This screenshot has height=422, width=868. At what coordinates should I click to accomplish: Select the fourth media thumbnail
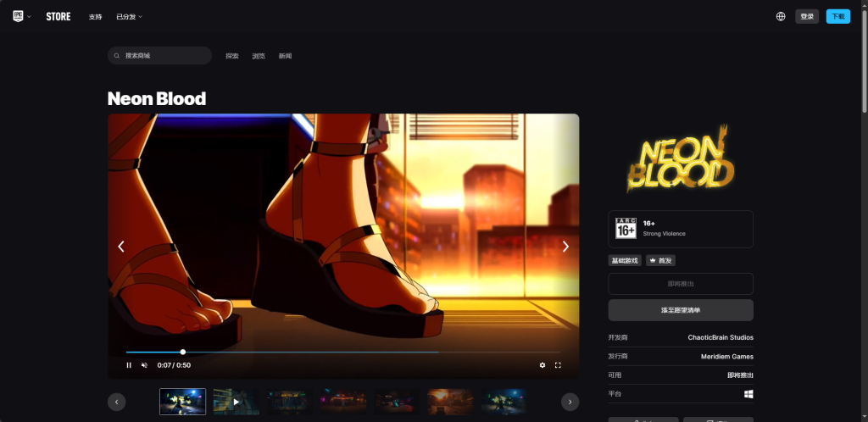coord(343,402)
